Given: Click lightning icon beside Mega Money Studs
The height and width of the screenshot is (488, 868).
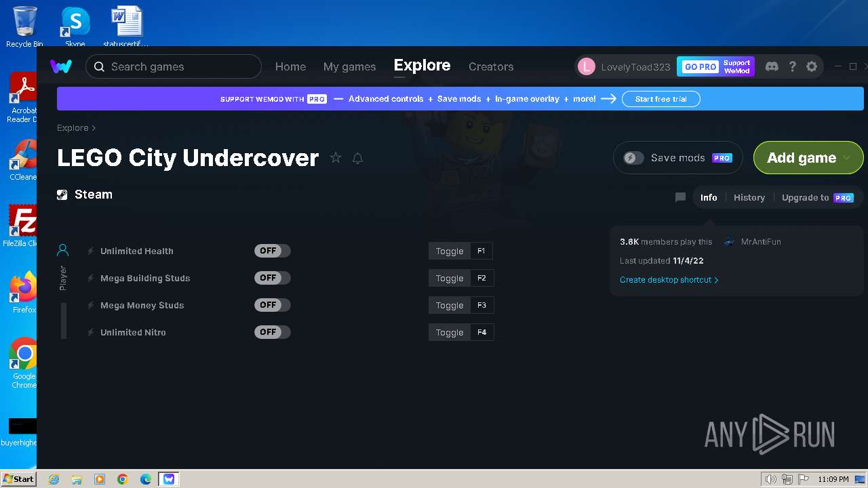Looking at the screenshot, I should 91,305.
